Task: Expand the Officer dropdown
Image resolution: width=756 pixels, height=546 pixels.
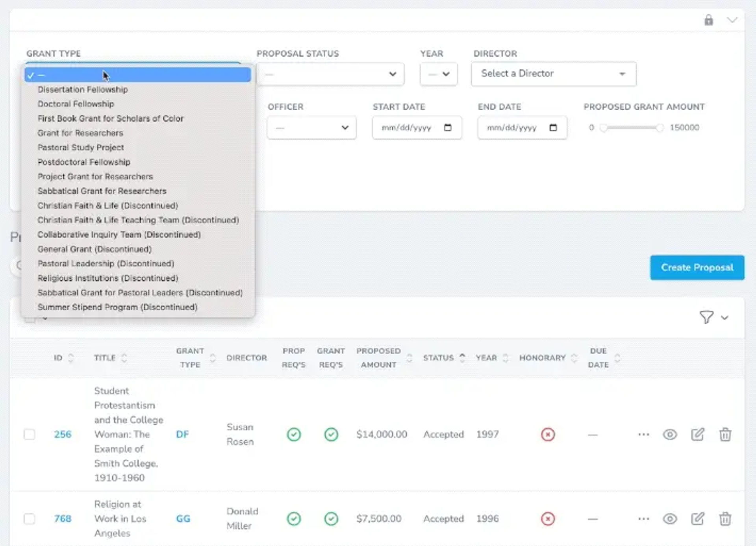Action: click(x=311, y=128)
